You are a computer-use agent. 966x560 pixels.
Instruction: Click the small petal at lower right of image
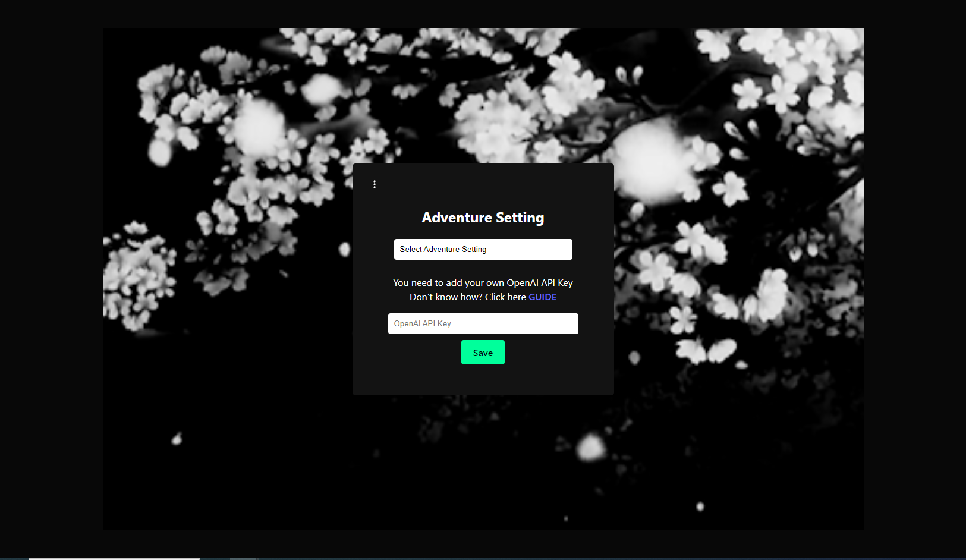click(700, 506)
